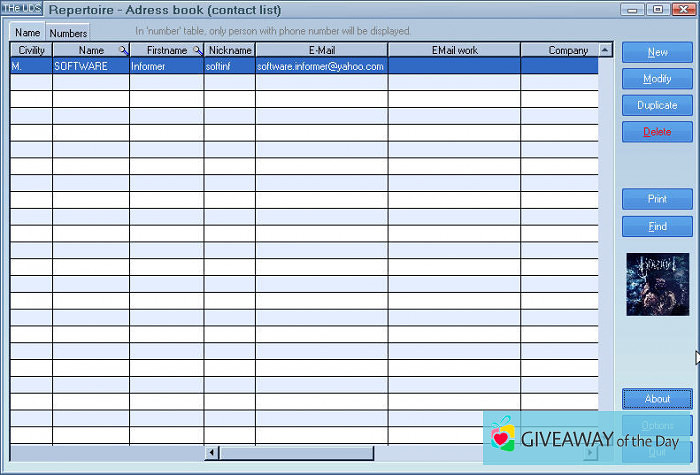Click the magnifier icon in Firstname header

pos(198,50)
